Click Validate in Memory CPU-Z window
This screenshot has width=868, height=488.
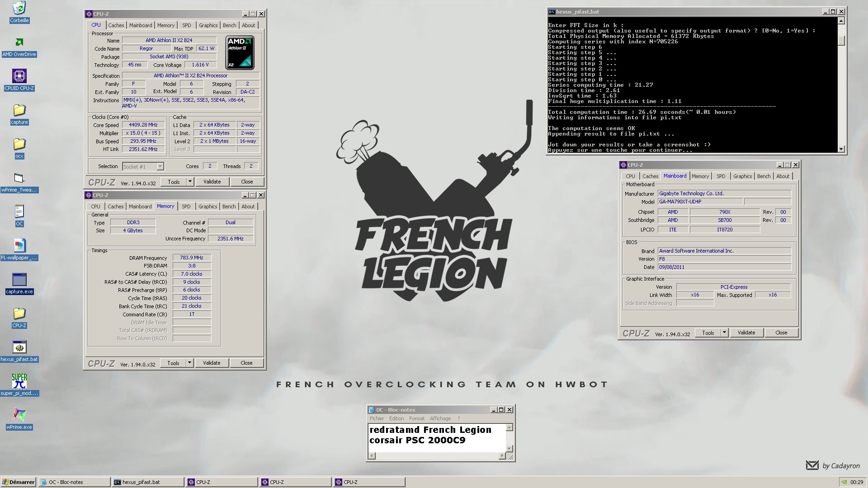coord(212,363)
